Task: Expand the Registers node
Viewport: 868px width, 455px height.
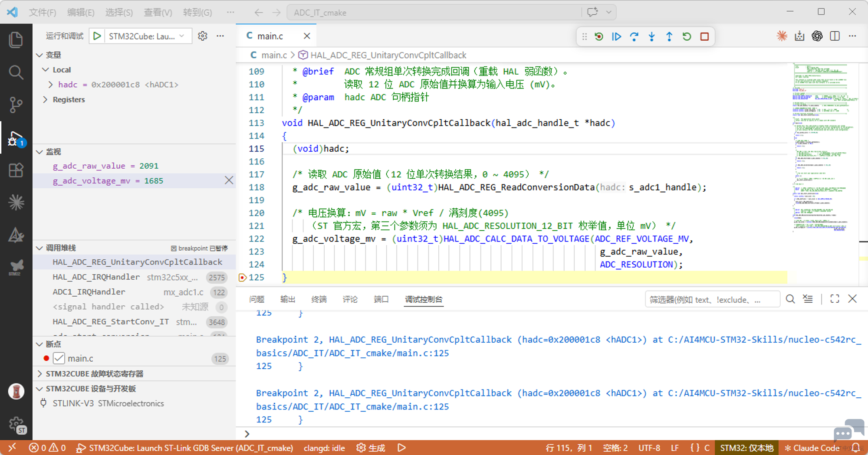Action: click(45, 99)
